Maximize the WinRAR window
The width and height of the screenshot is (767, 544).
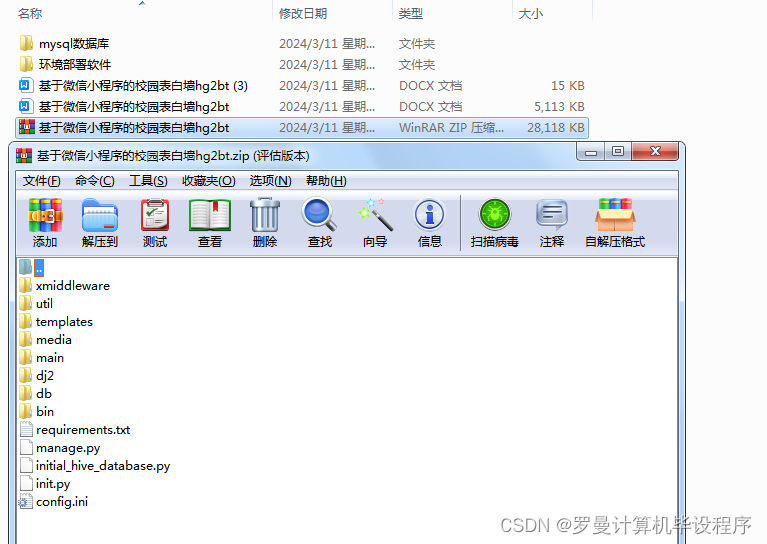(x=618, y=152)
